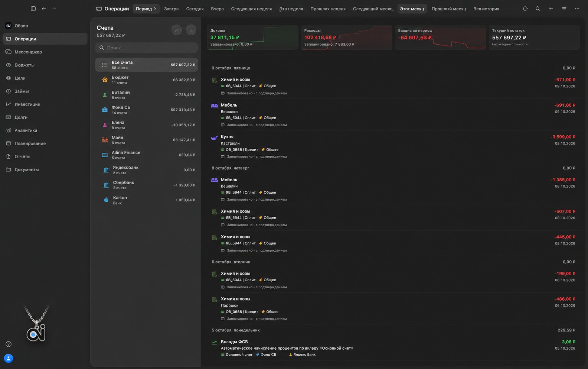The height and width of the screenshot is (369, 588).
Task: Toggle the sidebar panel icon
Action: click(33, 9)
